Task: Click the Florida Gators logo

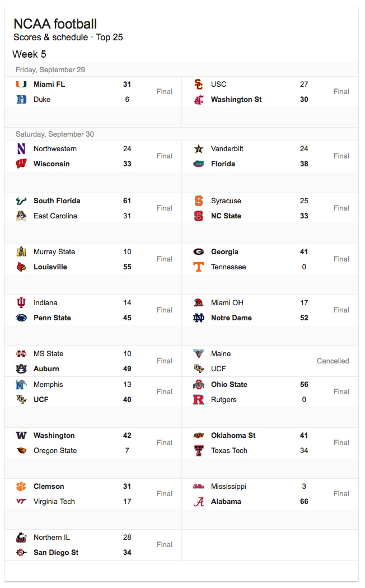Action: (x=199, y=164)
